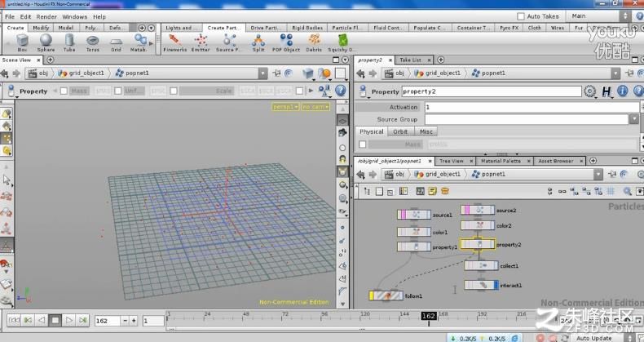Image resolution: width=644 pixels, height=342 pixels.
Task: Click the property2 node name field
Action: 492,91
